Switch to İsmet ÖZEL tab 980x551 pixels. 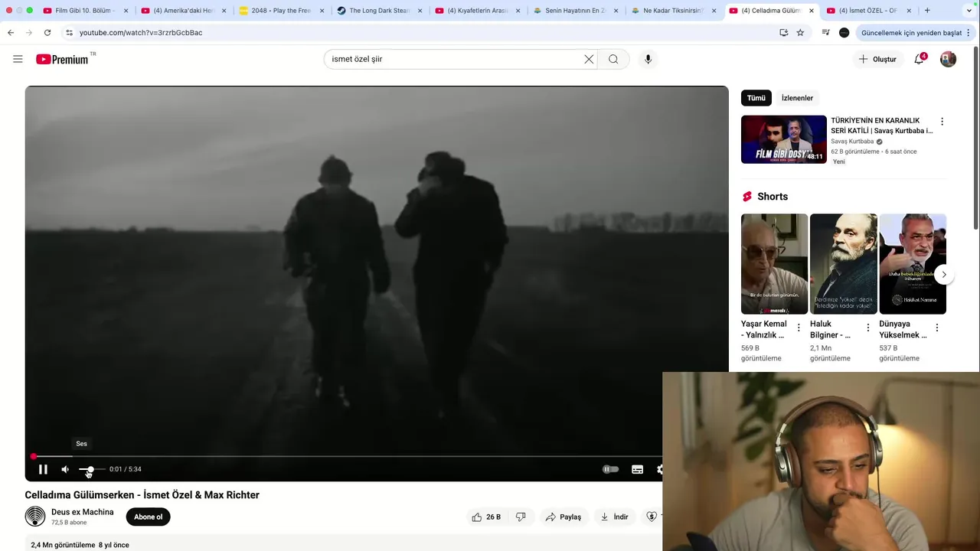(x=868, y=11)
